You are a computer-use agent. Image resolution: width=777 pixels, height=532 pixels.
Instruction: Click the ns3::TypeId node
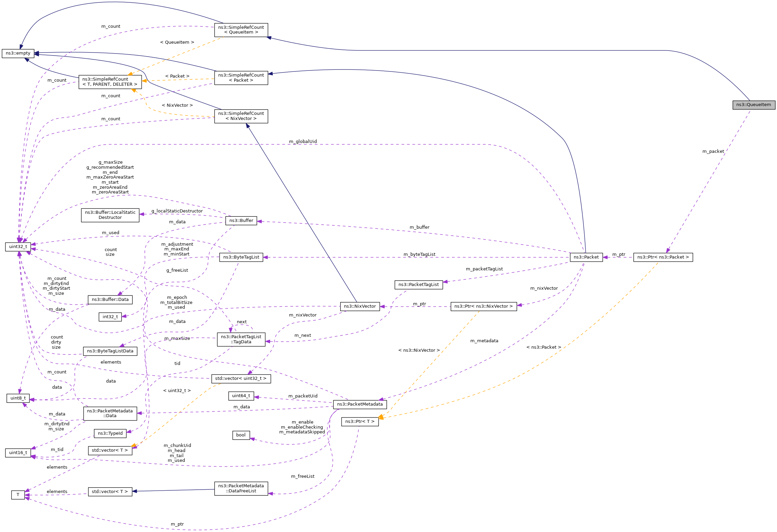pos(110,433)
